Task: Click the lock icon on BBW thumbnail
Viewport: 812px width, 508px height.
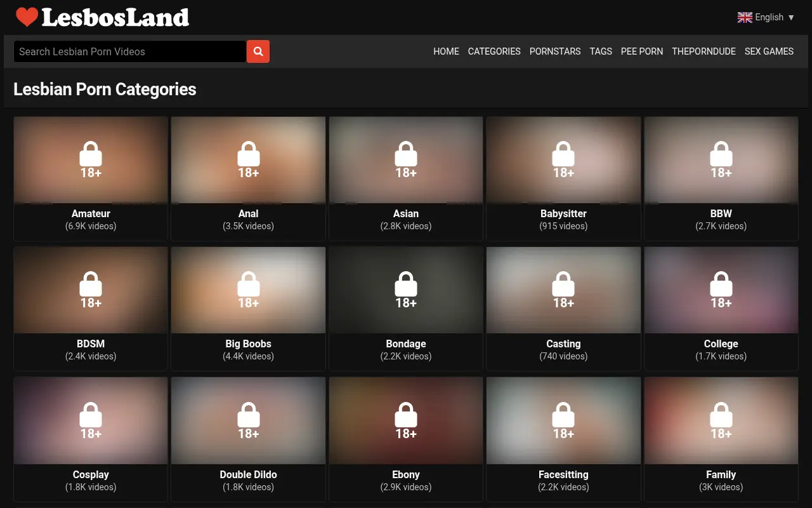Action: coord(721,154)
